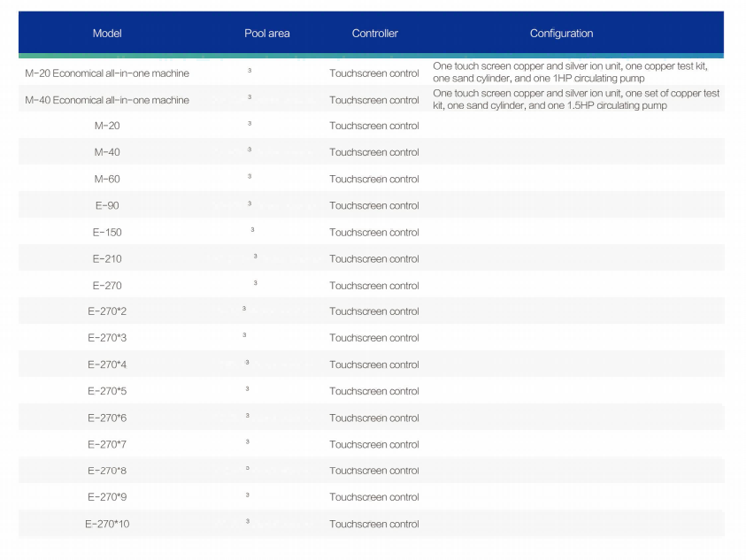Click 'Touchscreen control' in the M-60 row
The height and width of the screenshot is (560, 746).
374,179
